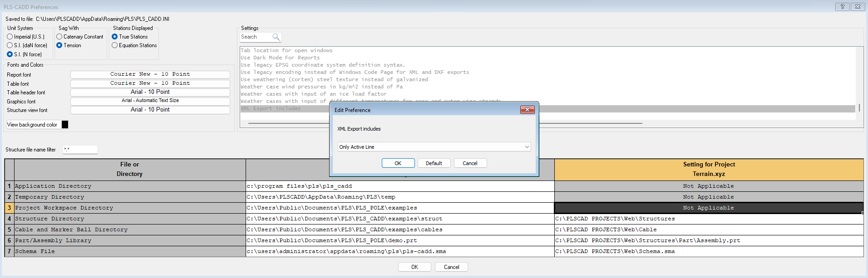Click Setting for Project Terrain.xyz header
Screen dimensions: 868x278
coord(709,169)
